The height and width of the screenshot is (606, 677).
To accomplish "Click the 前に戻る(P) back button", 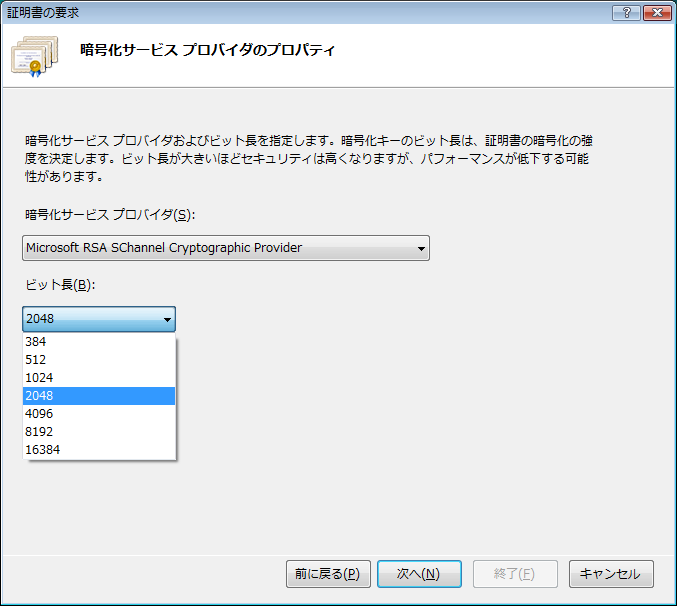I will [328, 574].
